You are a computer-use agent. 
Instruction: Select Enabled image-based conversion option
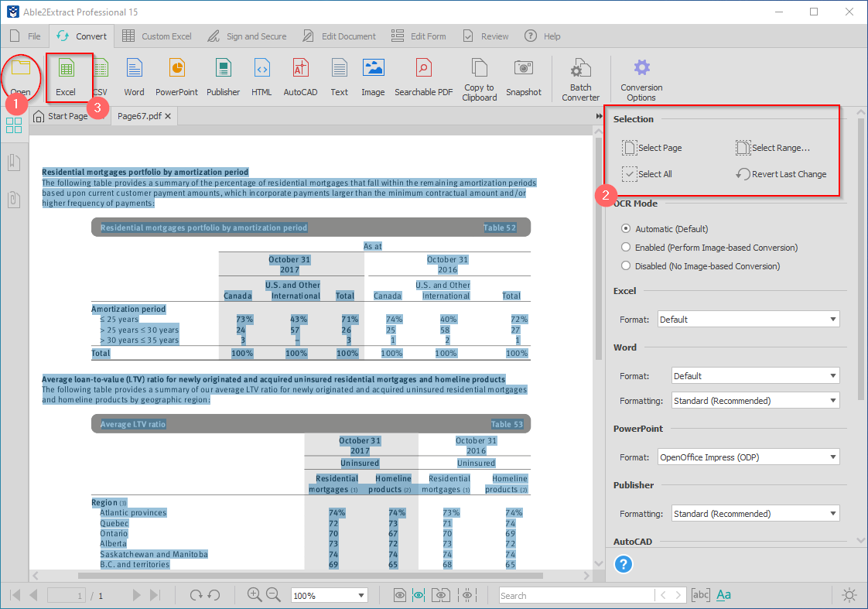tap(625, 248)
